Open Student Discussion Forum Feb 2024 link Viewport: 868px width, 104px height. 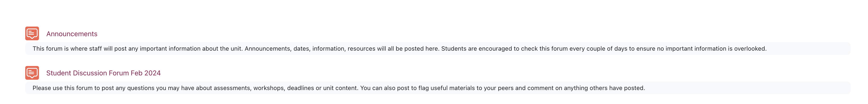[103, 73]
